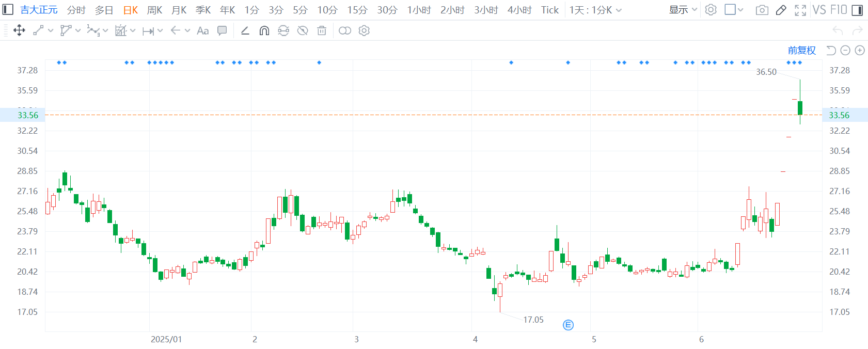Click the 36.50 high price label
Screen dimensions: 868x349
[x=766, y=72]
